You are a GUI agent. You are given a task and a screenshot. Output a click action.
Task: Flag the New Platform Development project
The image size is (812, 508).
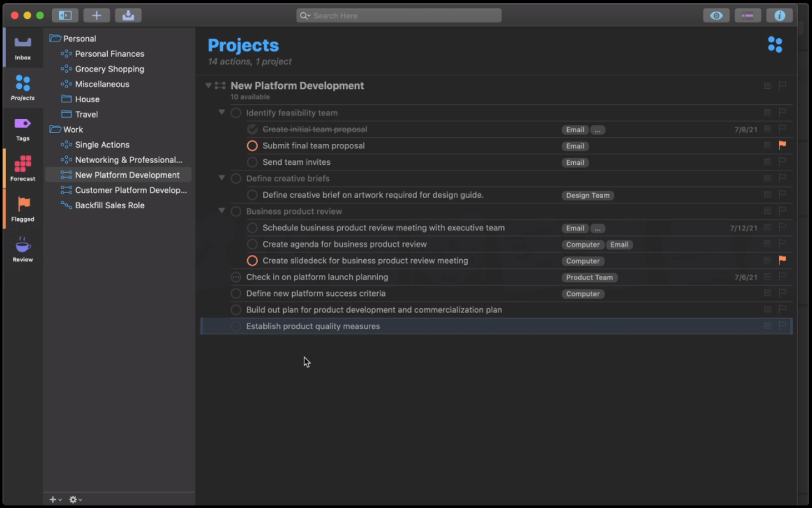tap(782, 86)
